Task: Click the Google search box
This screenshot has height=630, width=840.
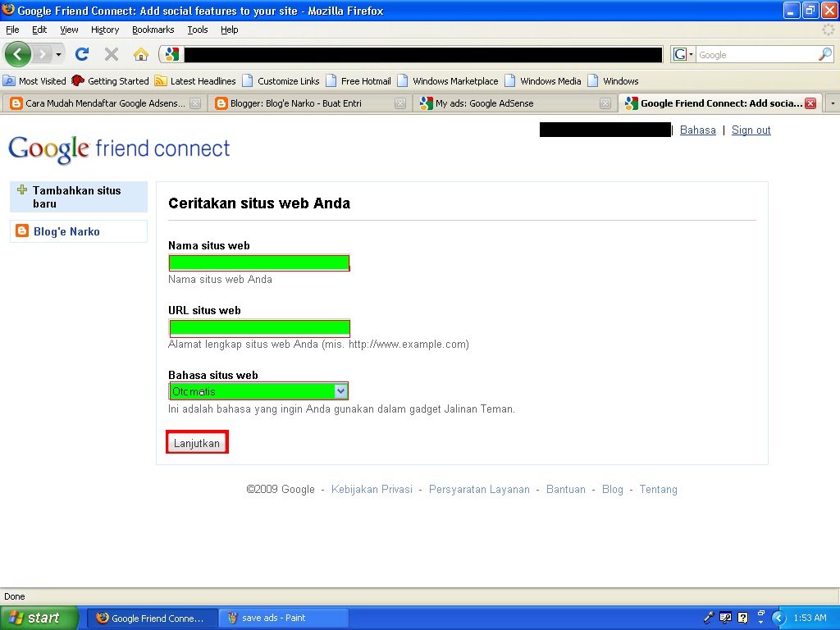Action: point(757,55)
